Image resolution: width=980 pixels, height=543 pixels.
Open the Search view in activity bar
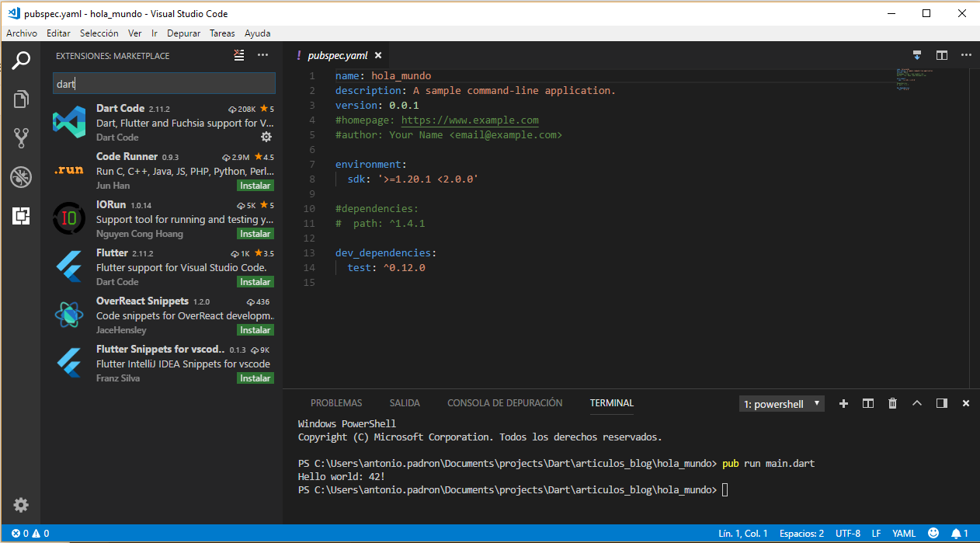click(21, 60)
